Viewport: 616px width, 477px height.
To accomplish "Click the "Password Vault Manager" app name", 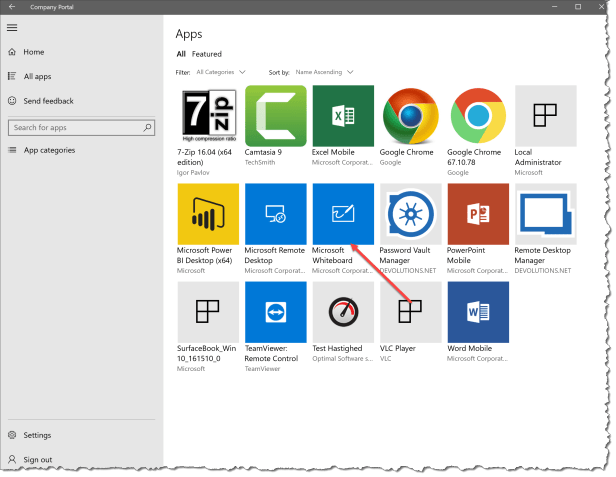I will pos(405,255).
